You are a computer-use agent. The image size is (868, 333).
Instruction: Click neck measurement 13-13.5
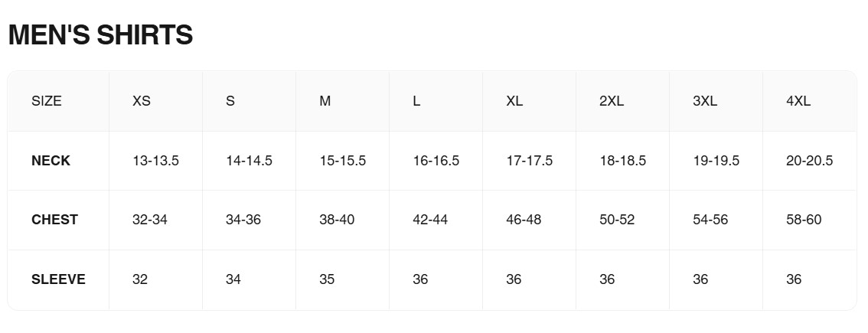(x=155, y=161)
